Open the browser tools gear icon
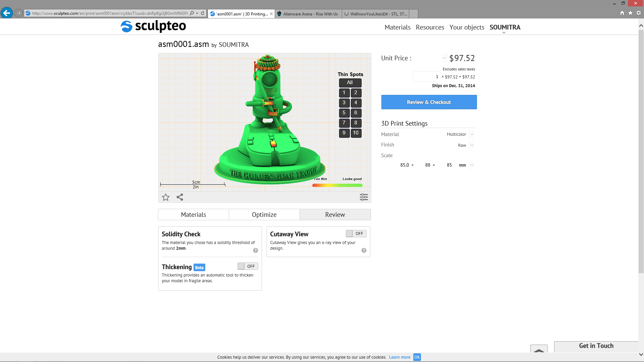This screenshot has width=644, height=362. (639, 13)
